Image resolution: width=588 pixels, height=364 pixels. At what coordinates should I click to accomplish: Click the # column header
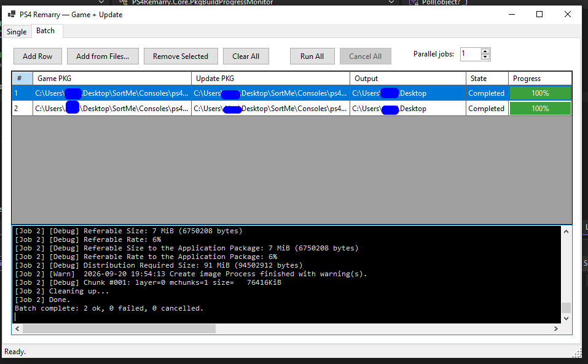point(23,79)
